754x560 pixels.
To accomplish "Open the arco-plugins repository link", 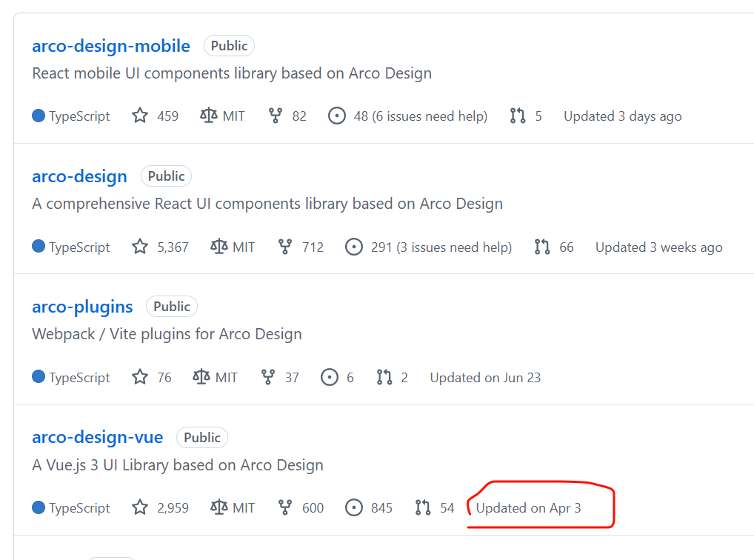I will click(x=82, y=307).
